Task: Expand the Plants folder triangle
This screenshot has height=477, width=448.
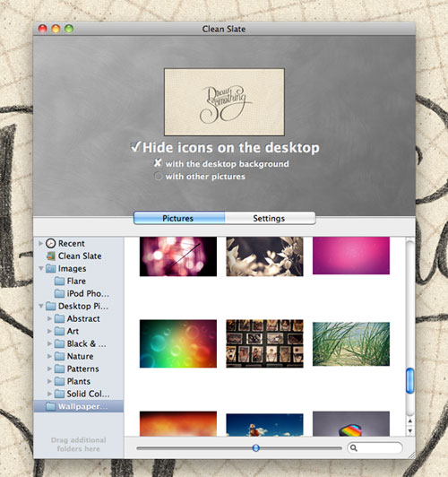Action: (49, 381)
